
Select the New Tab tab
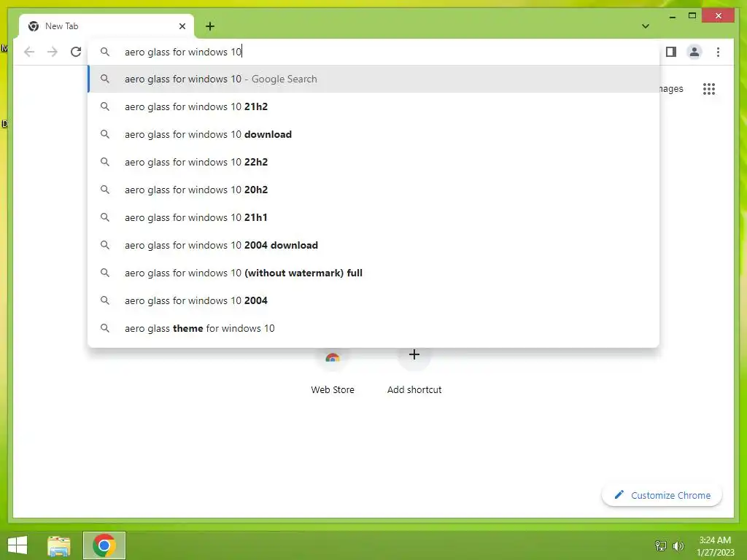(x=107, y=26)
